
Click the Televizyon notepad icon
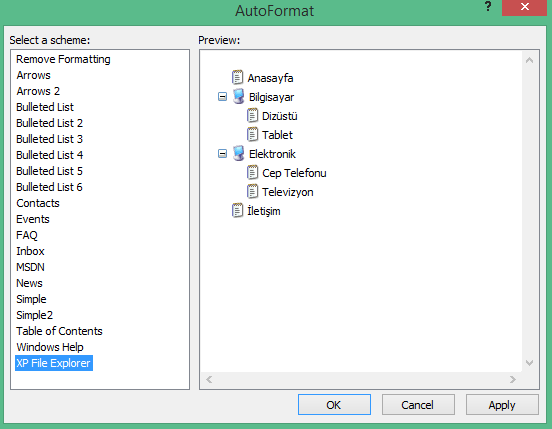point(252,191)
